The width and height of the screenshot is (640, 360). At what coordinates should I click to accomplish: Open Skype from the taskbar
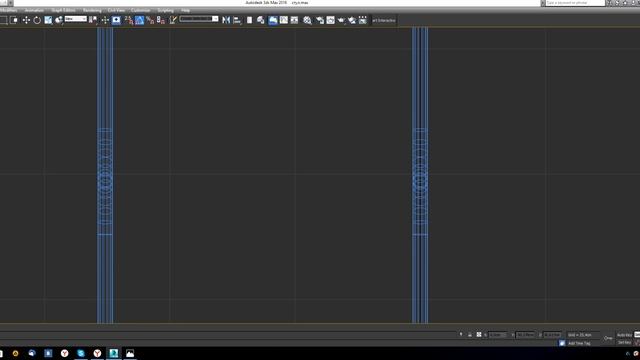81,353
